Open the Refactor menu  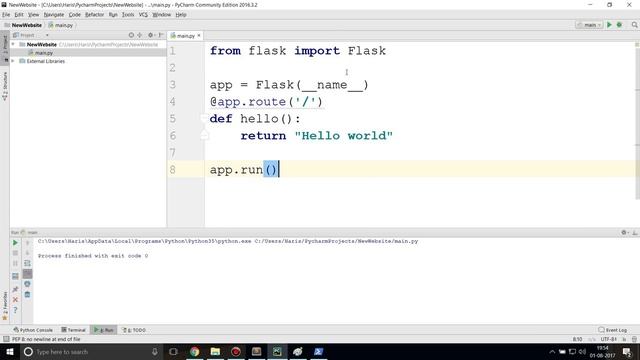(94, 15)
